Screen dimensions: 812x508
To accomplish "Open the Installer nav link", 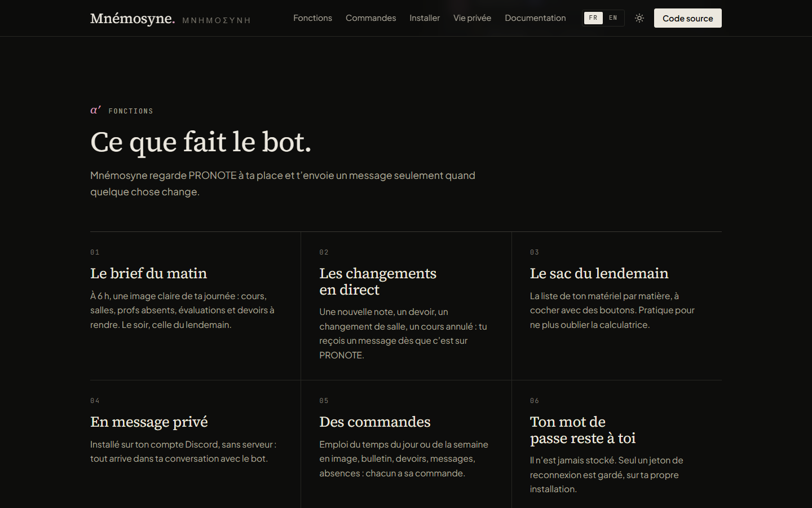I will pyautogui.click(x=425, y=18).
